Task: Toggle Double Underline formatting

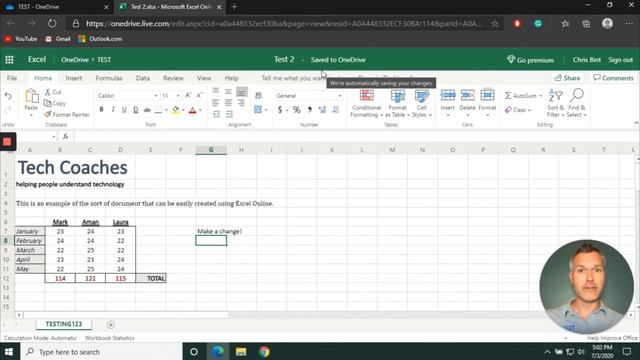Action: pyautogui.click(x=136, y=109)
